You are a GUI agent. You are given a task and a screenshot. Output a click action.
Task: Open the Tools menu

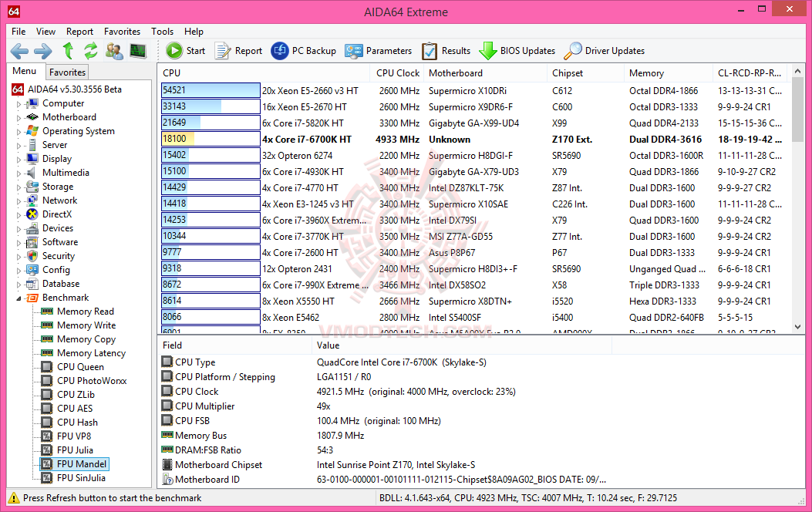162,32
